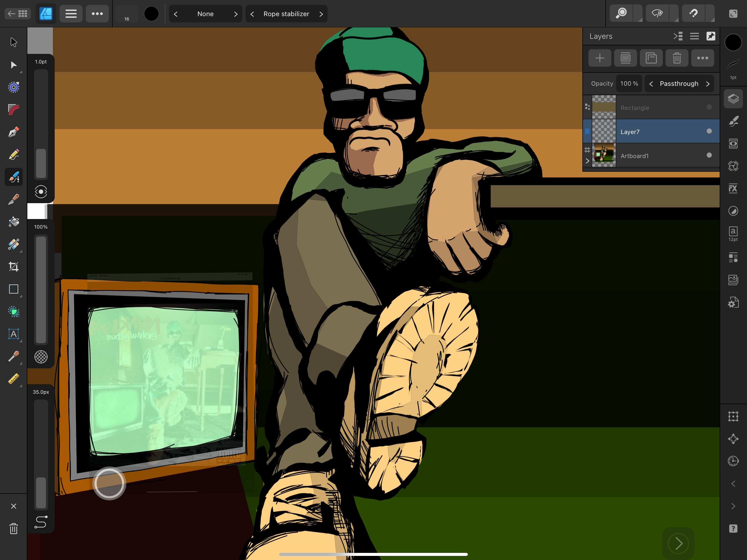Viewport: 747px width, 560px height.
Task: Switch to the next stabilizer mode after Rope stabilizer
Action: (321, 14)
